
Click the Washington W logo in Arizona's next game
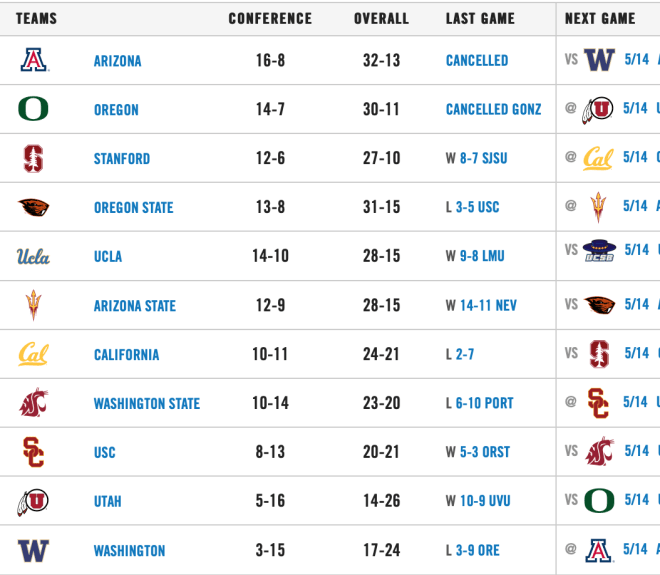[x=599, y=59]
